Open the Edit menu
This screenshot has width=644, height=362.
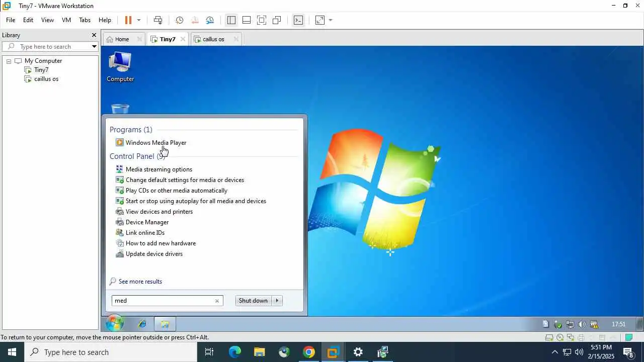tap(28, 20)
